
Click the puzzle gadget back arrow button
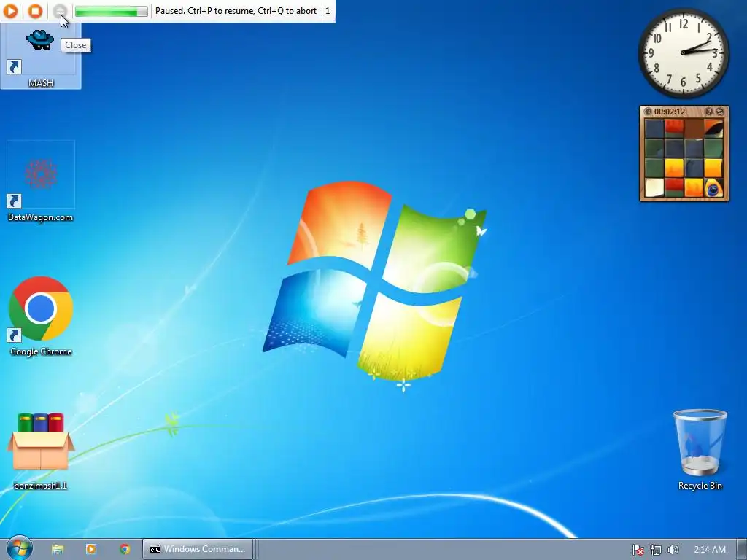tap(648, 112)
